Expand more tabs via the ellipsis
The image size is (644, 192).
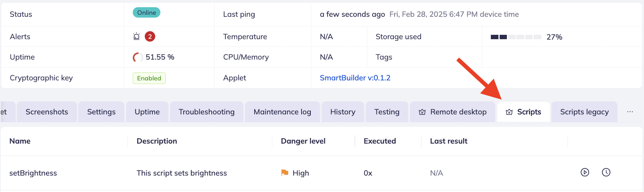click(x=630, y=112)
